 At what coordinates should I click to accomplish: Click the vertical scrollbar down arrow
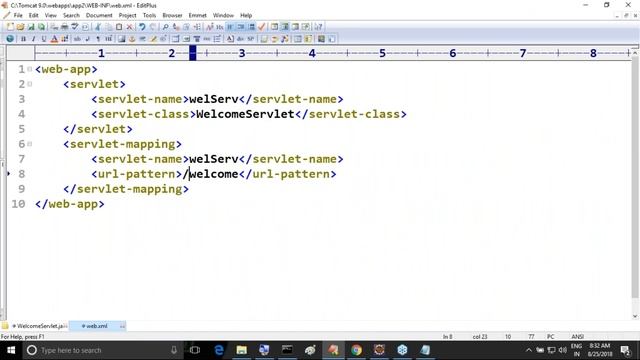[635, 316]
